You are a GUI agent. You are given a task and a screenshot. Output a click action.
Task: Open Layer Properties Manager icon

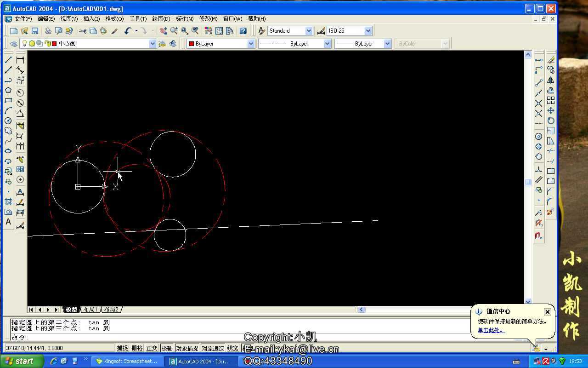(14, 44)
